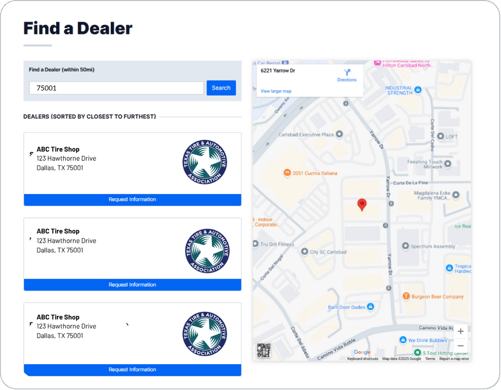Zoom out with the map minus button
Viewport: 501px width, 390px height.
tap(460, 346)
